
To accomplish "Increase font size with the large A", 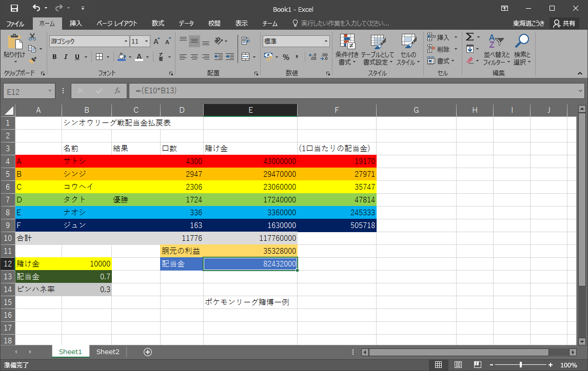I will pyautogui.click(x=157, y=41).
